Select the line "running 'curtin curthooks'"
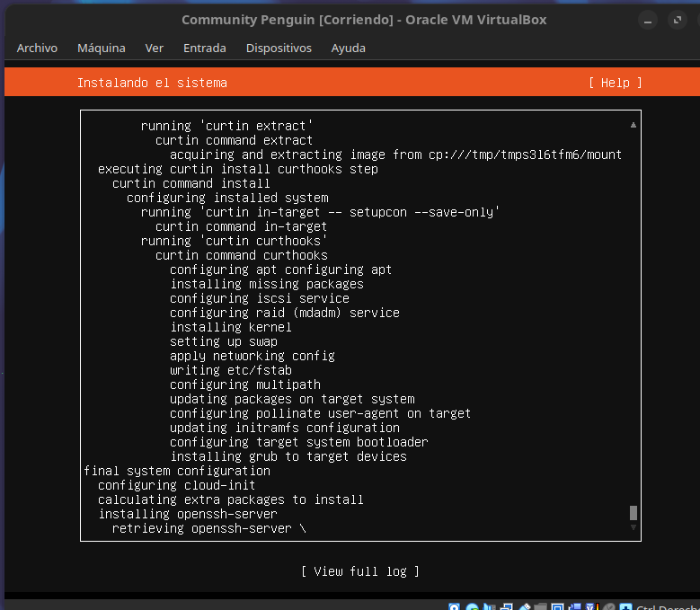The width and height of the screenshot is (700, 610). [234, 241]
